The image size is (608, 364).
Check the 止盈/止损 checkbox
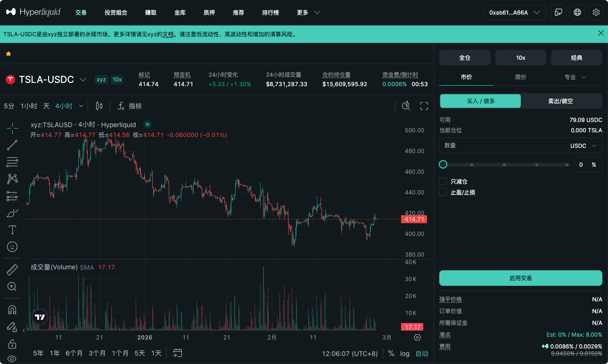(443, 192)
